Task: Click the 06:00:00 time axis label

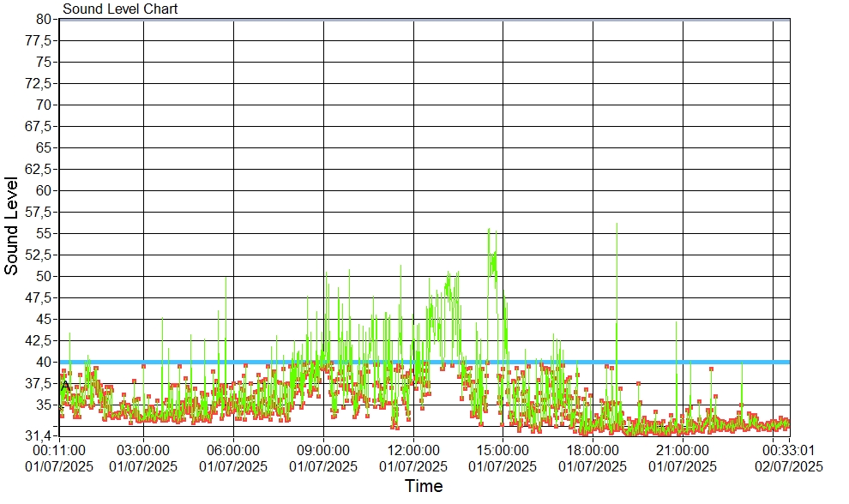Action: [x=233, y=449]
